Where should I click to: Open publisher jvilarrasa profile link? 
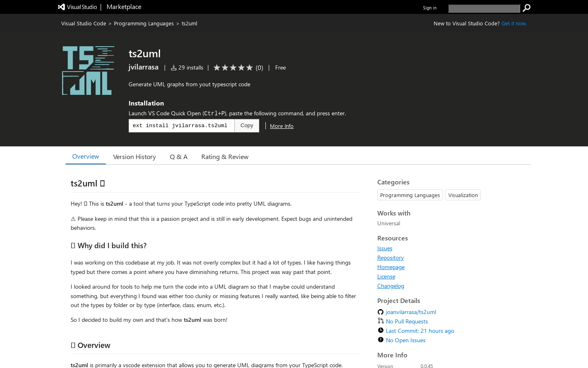tap(143, 67)
